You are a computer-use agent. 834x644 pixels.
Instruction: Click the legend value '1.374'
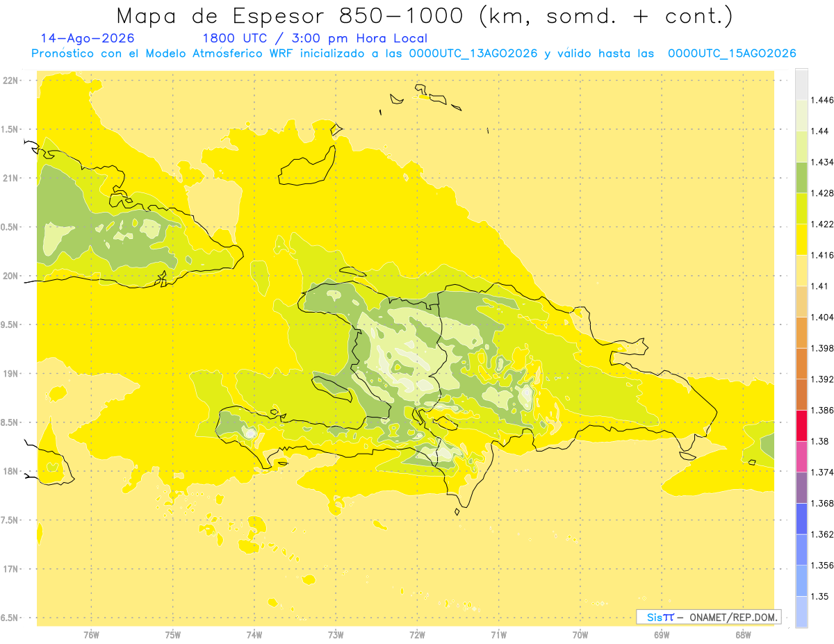pyautogui.click(x=821, y=472)
